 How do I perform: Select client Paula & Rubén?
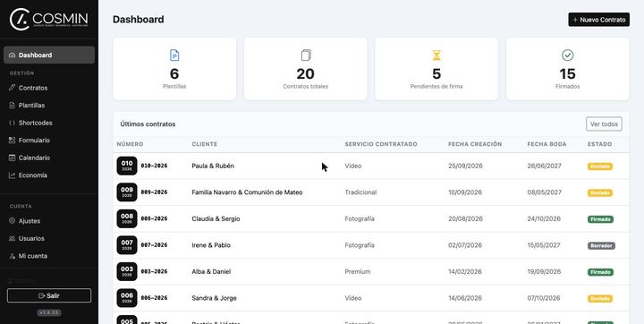[213, 166]
